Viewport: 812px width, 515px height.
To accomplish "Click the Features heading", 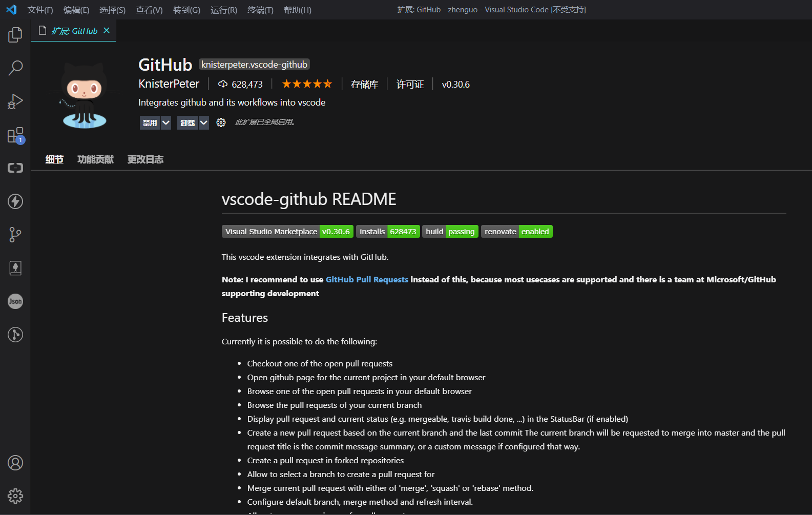I will click(x=245, y=318).
